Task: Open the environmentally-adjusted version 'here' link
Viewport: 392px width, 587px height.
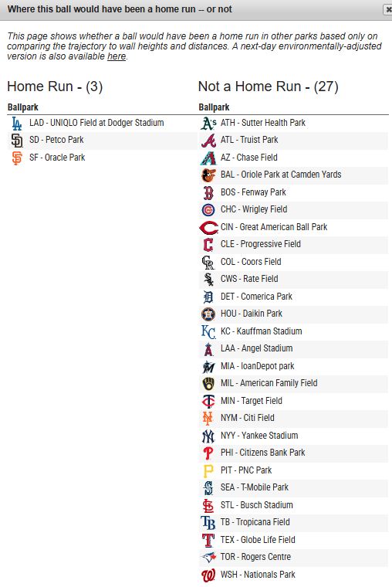Action: click(x=117, y=56)
